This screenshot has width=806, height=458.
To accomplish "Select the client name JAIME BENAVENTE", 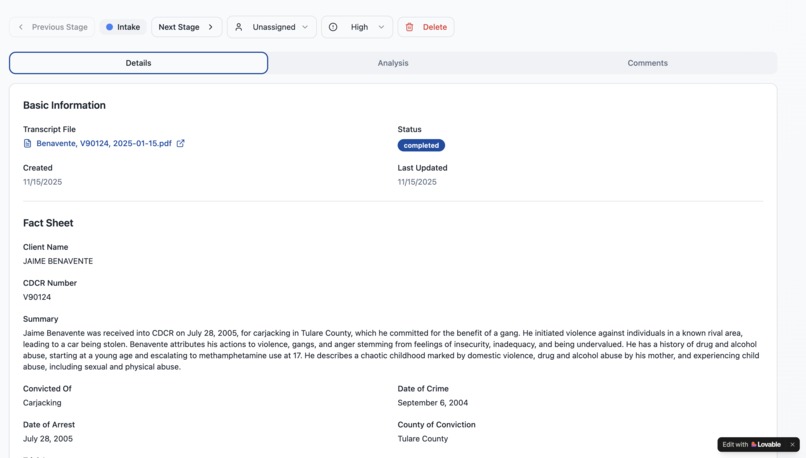I will (x=58, y=261).
